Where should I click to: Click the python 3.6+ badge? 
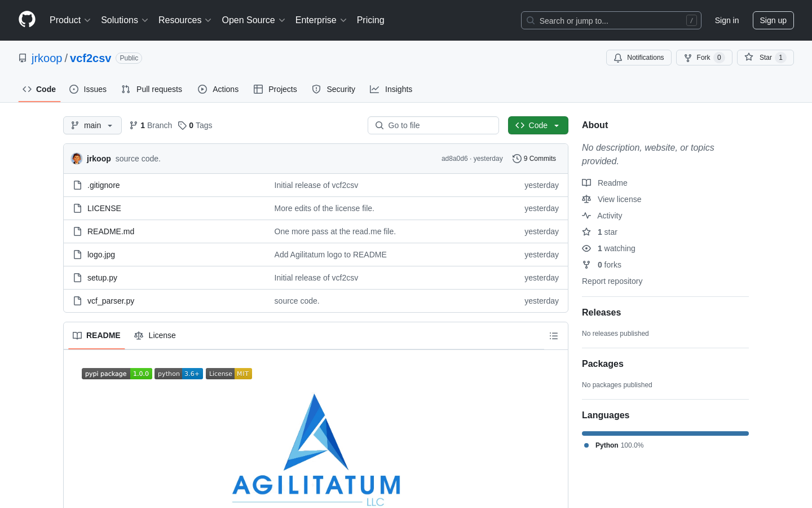179,374
